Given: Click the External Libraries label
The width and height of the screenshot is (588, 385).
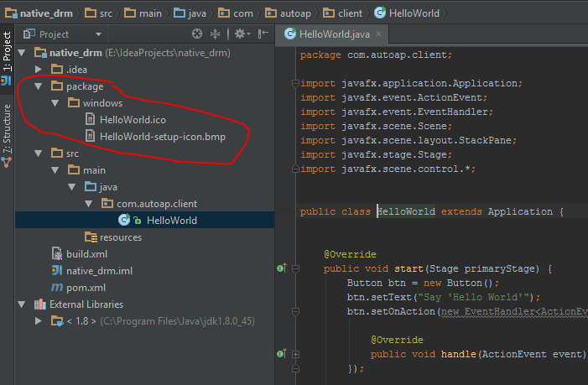Looking at the screenshot, I should [86, 304].
